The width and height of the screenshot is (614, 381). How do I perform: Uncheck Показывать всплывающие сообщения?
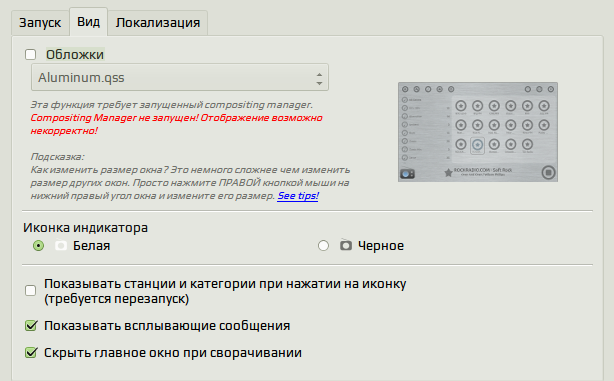[31, 325]
